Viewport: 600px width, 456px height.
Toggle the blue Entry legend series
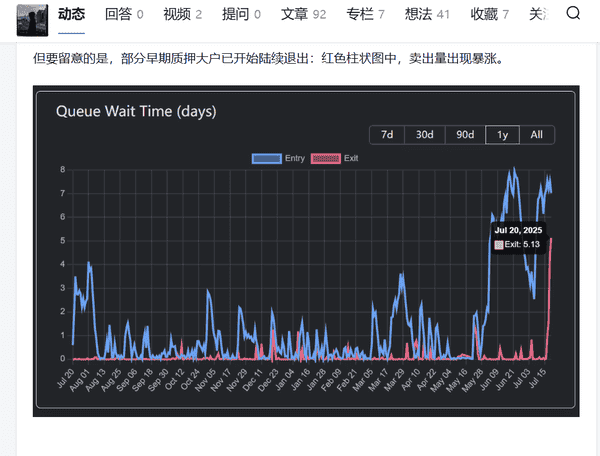click(278, 158)
